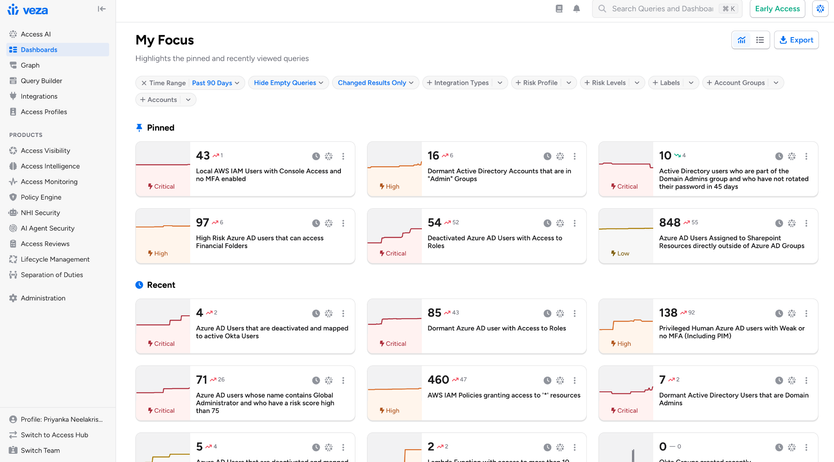Image resolution: width=834 pixels, height=462 pixels.
Task: Click the AI icon on the Privileged Human Azure AD users card
Action: [792, 314]
